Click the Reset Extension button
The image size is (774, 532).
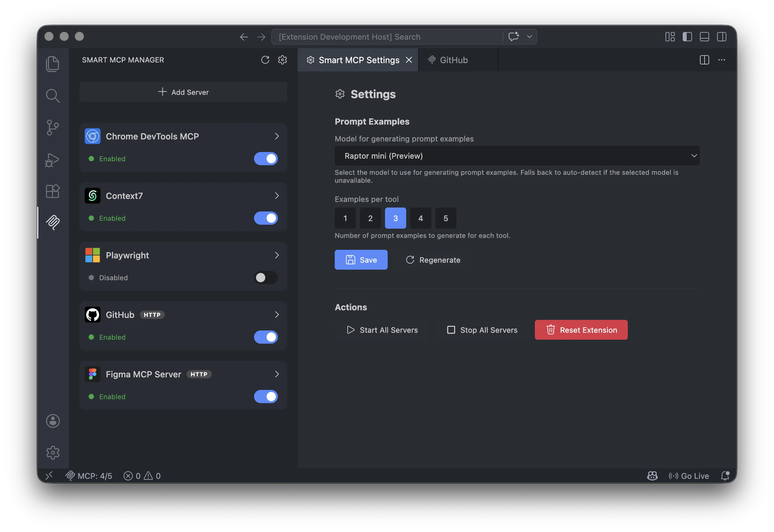click(581, 330)
